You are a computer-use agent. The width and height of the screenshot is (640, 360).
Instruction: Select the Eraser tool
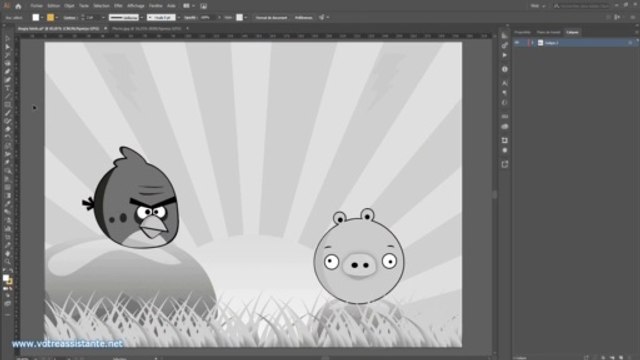tap(7, 129)
